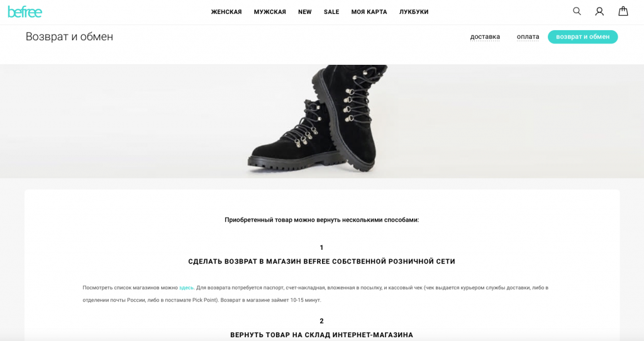The image size is (644, 341).
Task: Click the Приобретенный товар можно вернуть intro text
Action: 321,220
